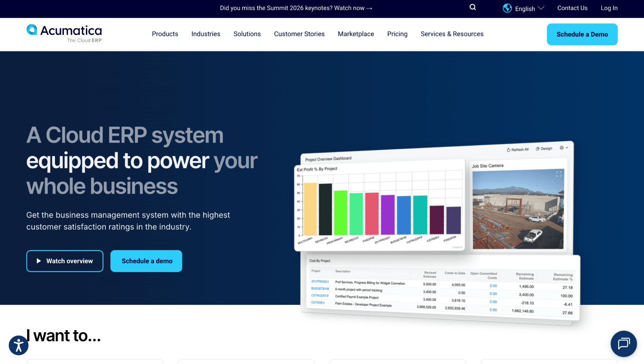Viewport: 644px width, 364px height.
Task: Open the accessibility options icon
Action: (x=18, y=345)
